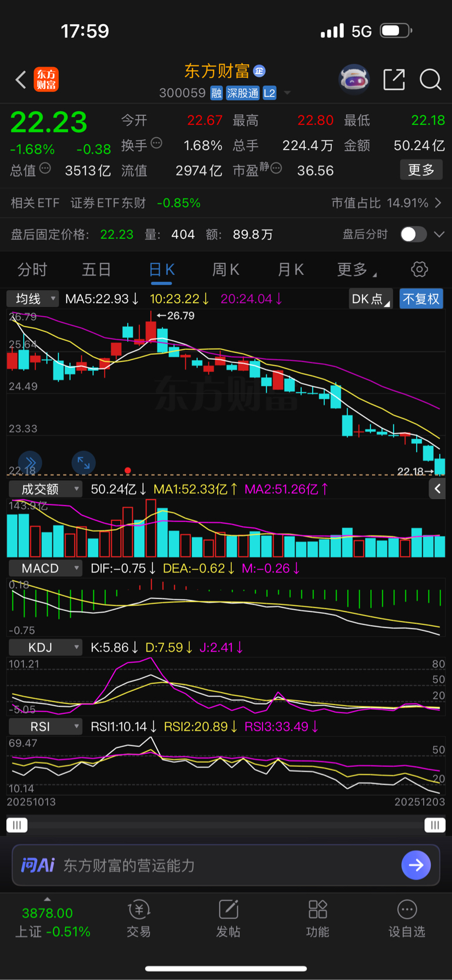Open chart settings gear icon
Image resolution: width=452 pixels, height=980 pixels.
pyautogui.click(x=419, y=270)
